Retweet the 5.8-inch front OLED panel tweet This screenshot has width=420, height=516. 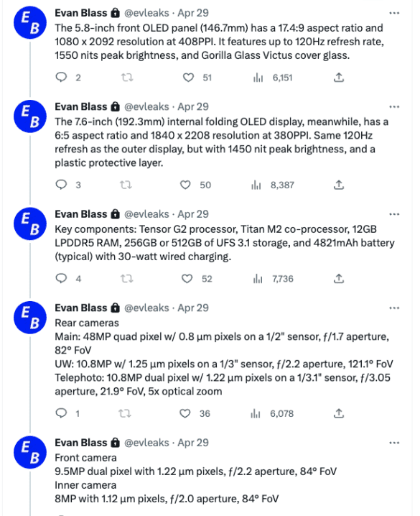[x=127, y=78]
